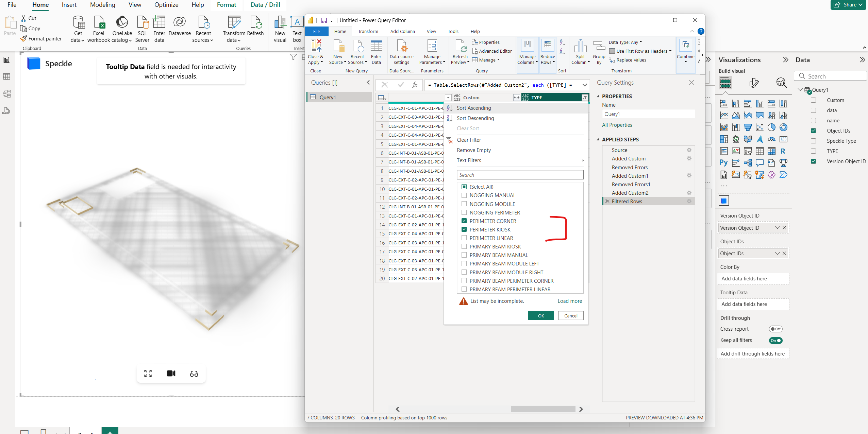This screenshot has width=868, height=434.
Task: Click New visual icon
Action: pyautogui.click(x=280, y=22)
